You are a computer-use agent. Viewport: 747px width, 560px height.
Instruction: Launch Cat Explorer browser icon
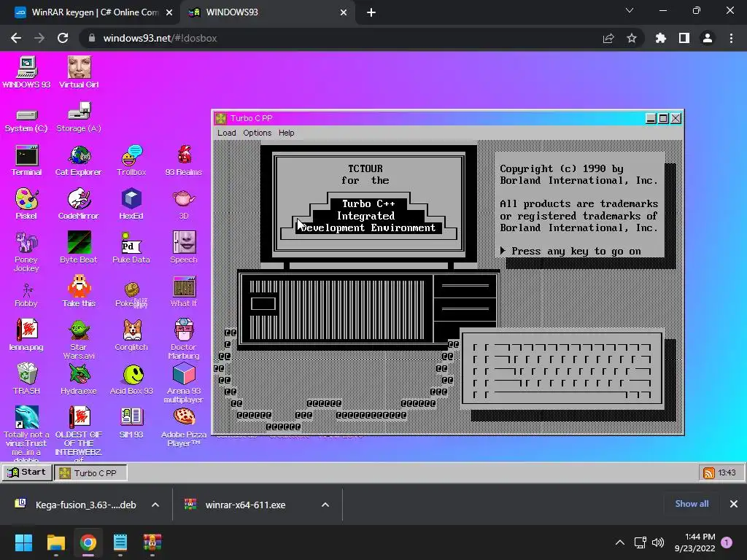coord(79,161)
